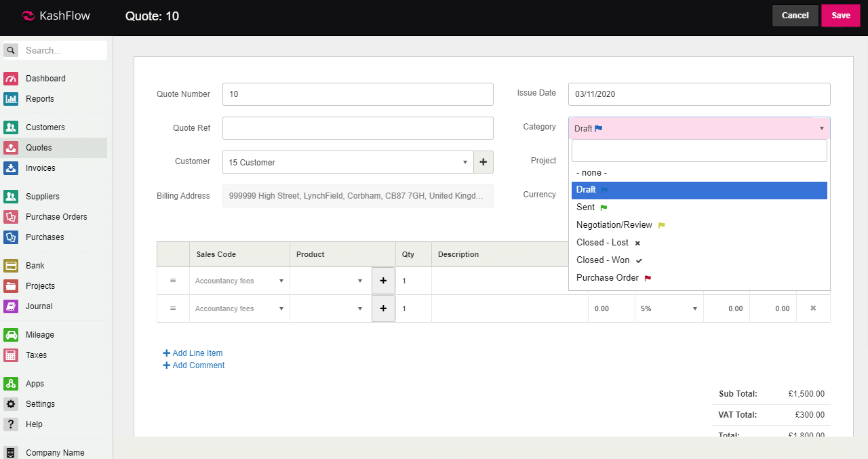
Task: Open the Invoices sidebar icon
Action: (x=11, y=168)
